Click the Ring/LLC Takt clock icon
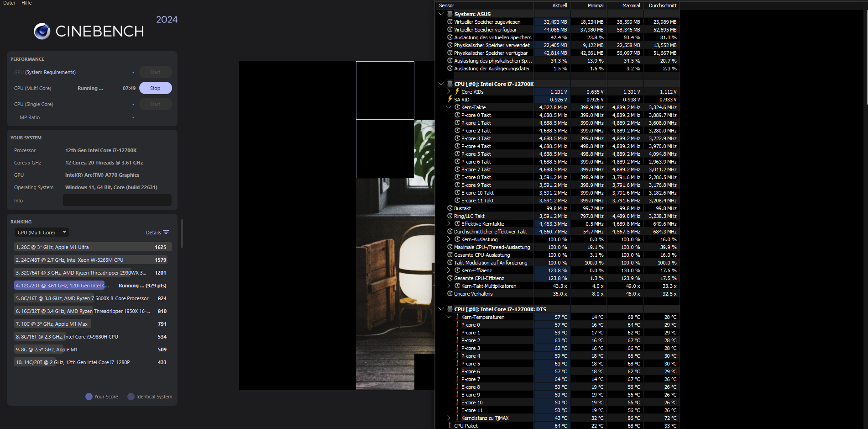 point(450,216)
